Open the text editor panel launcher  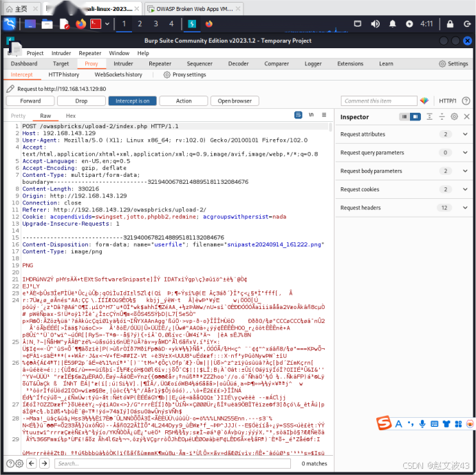(65, 23)
